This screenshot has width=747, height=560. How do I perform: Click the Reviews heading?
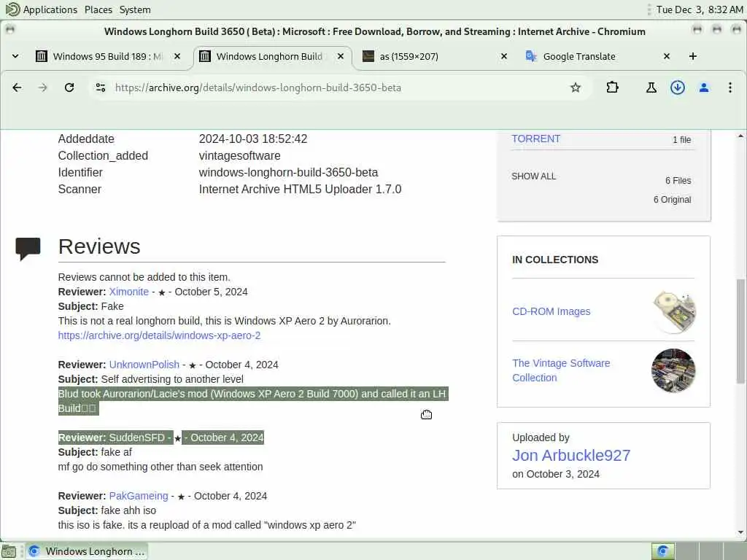tap(99, 246)
